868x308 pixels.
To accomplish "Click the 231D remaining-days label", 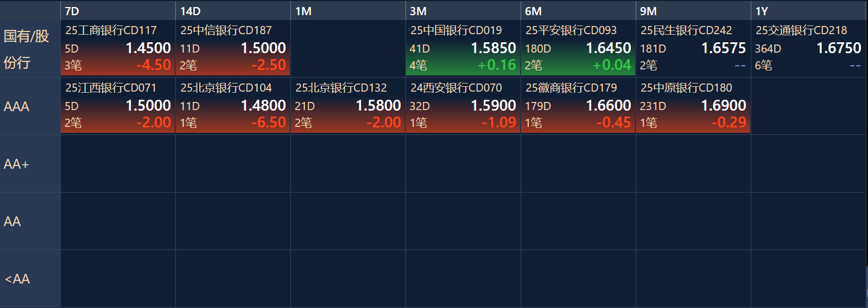I will tap(653, 106).
